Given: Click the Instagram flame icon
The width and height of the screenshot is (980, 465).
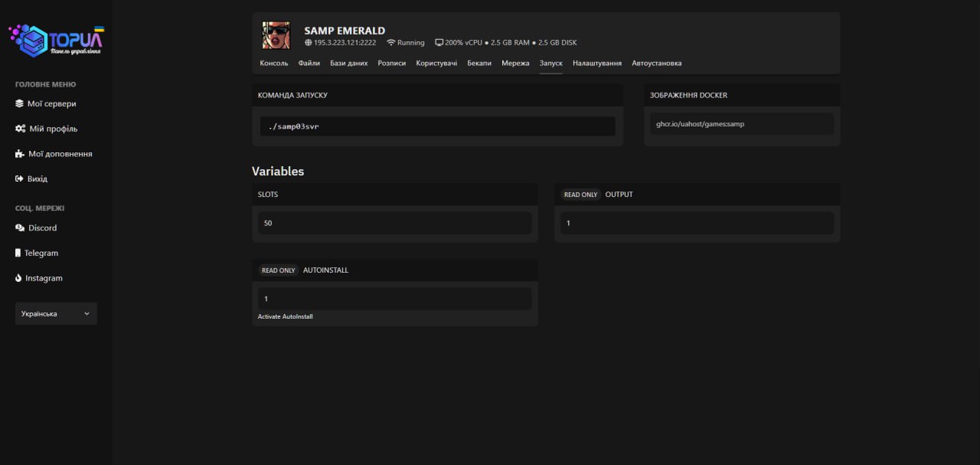Looking at the screenshot, I should pos(18,278).
